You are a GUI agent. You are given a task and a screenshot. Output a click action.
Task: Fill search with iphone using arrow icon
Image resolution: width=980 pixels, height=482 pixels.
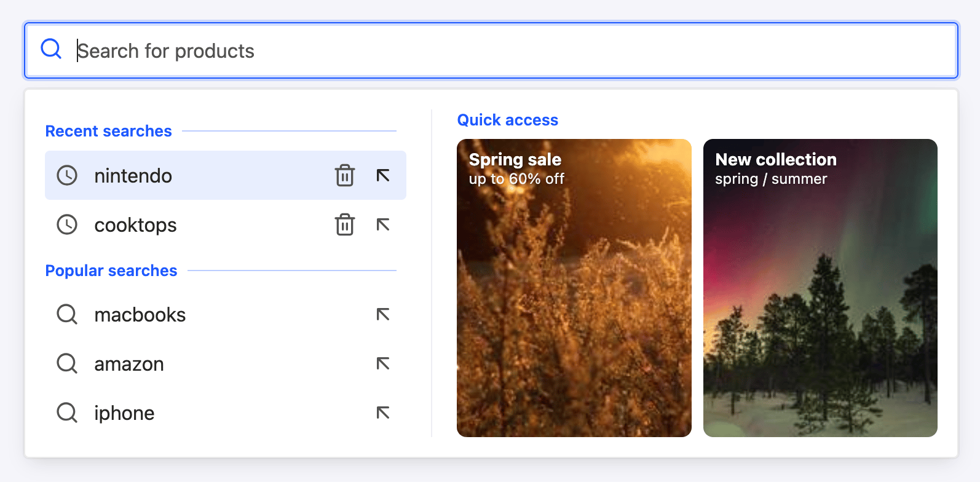383,413
